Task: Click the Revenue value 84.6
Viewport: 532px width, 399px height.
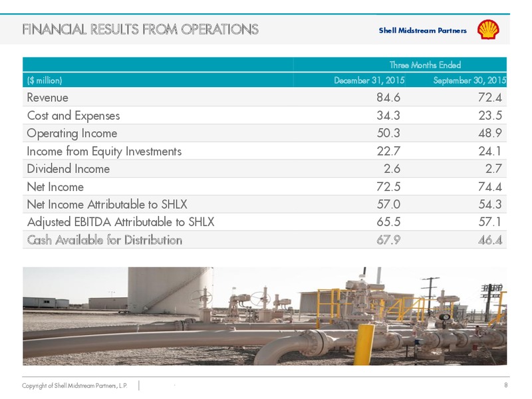Action: [x=388, y=98]
